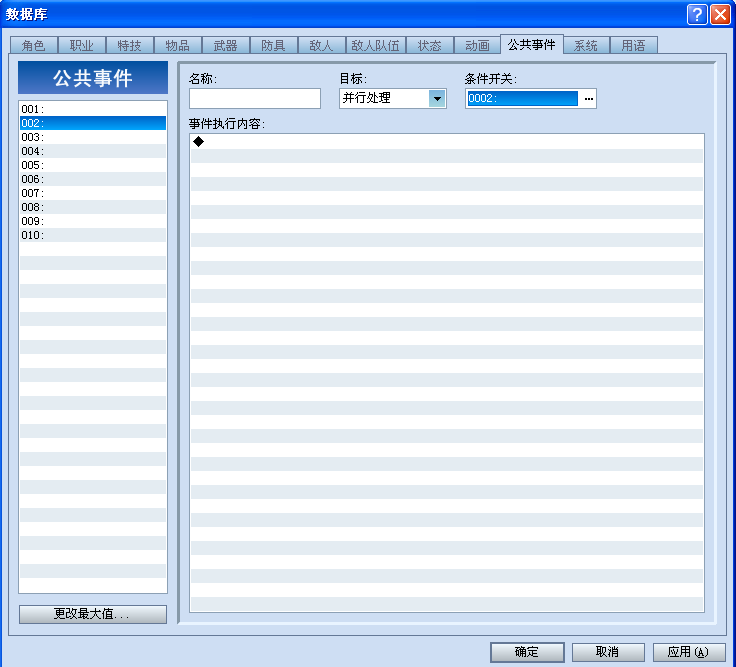This screenshot has width=736, height=667.
Task: Select common event 009 in list
Action: click(x=93, y=221)
